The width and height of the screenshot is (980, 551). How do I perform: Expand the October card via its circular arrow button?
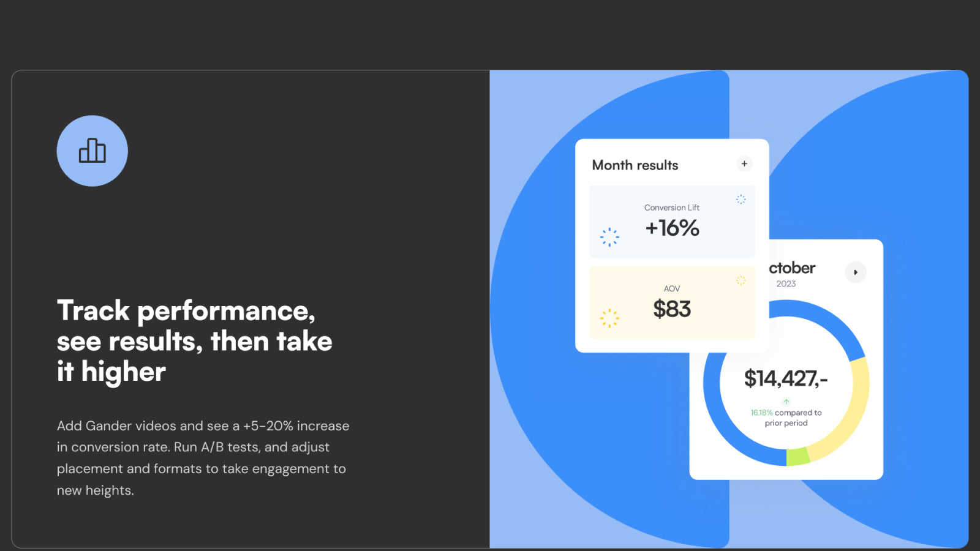[x=856, y=272]
